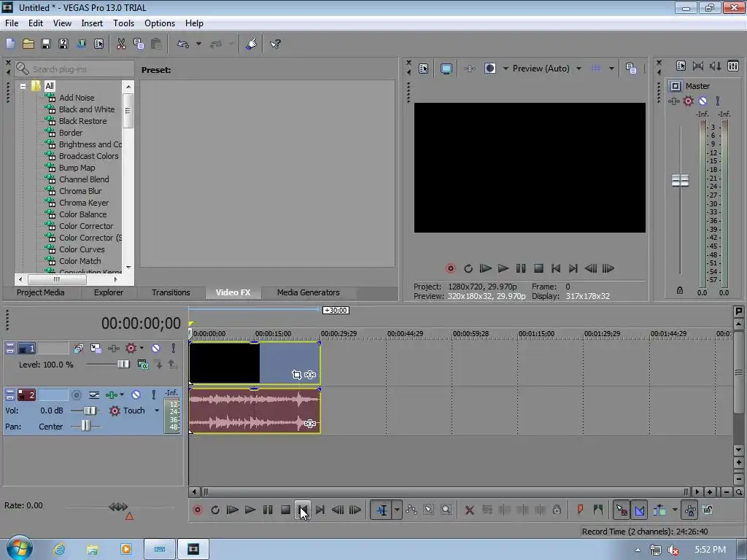
Task: Copy preview snapshot to clipboard
Action: [x=631, y=69]
